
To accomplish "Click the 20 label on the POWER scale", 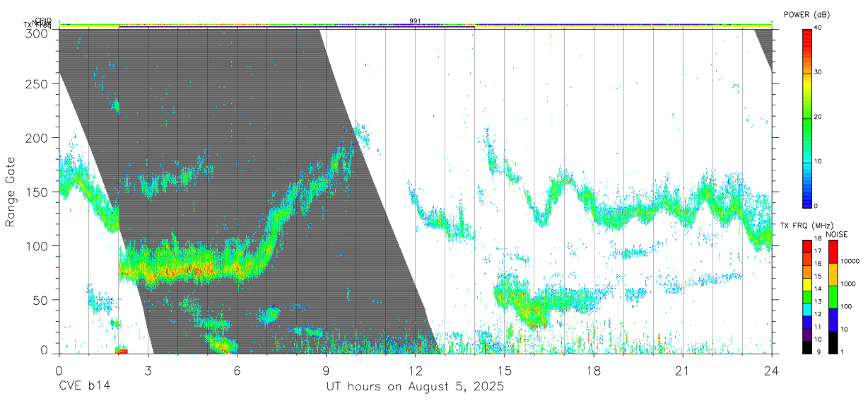I will [x=819, y=117].
